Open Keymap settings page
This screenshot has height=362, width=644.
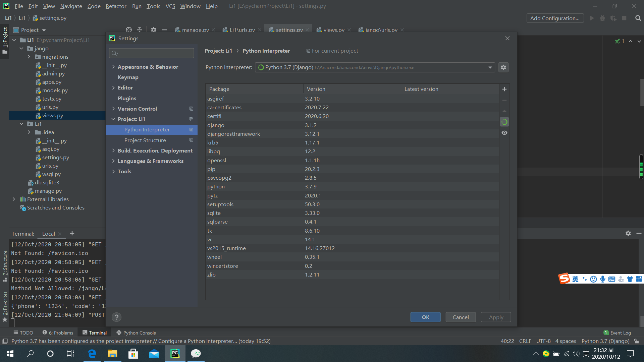[128, 77]
